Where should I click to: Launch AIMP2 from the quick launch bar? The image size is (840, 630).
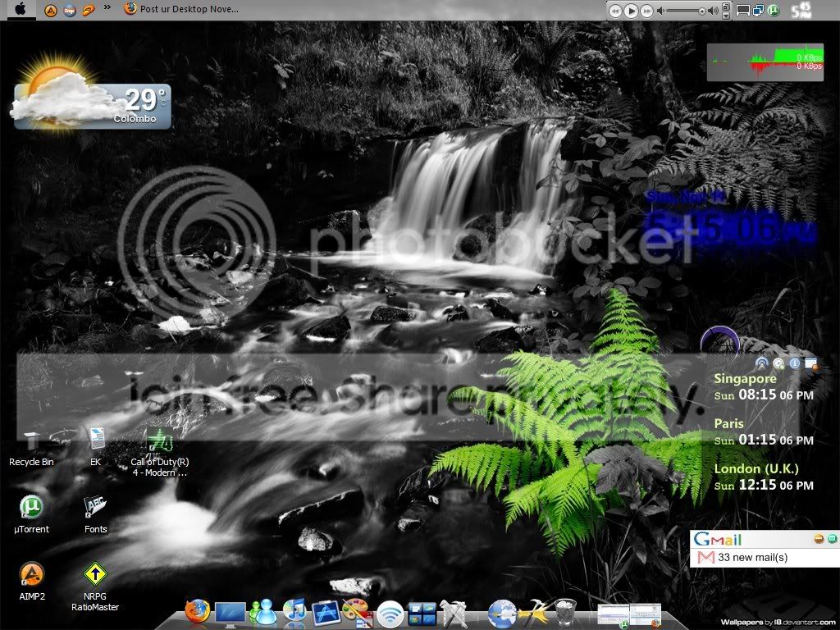pyautogui.click(x=50, y=10)
